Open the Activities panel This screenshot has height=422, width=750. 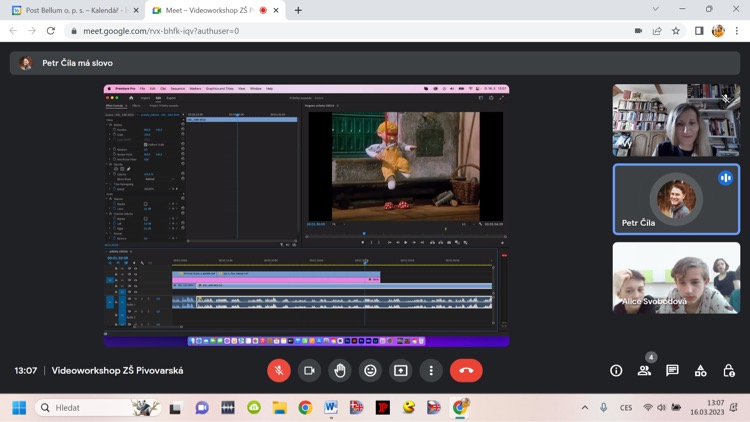point(700,370)
